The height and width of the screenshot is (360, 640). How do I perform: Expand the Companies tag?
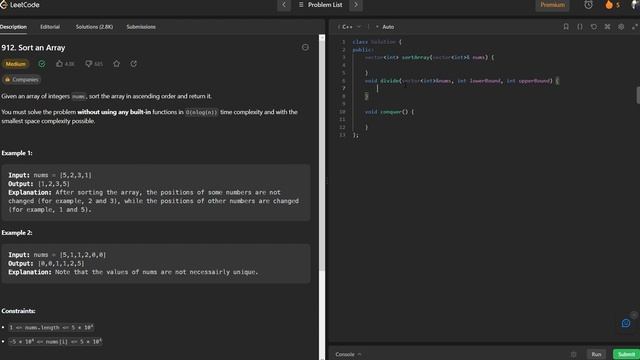coord(22,80)
